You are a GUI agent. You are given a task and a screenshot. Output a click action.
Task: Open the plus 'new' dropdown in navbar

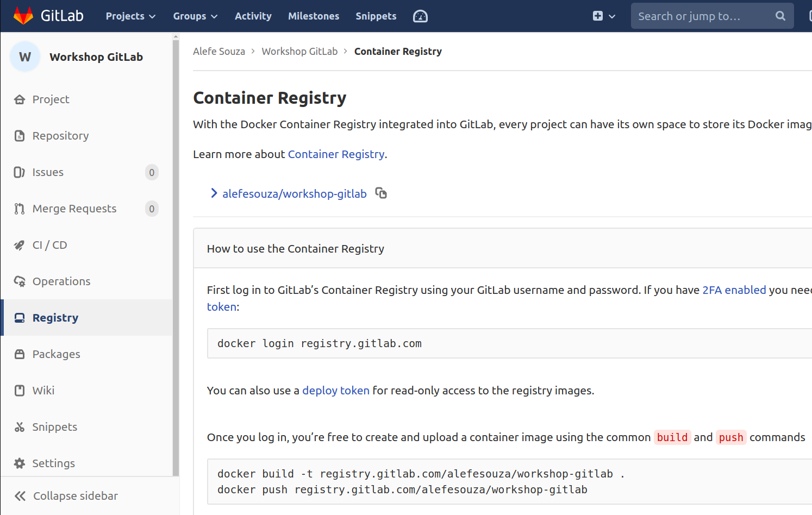(x=604, y=16)
